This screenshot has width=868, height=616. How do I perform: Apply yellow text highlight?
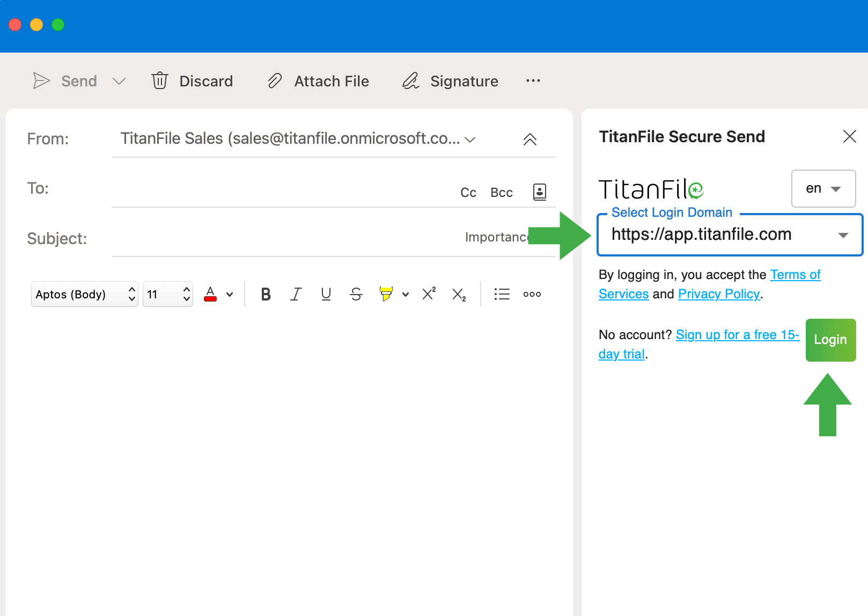click(x=386, y=294)
